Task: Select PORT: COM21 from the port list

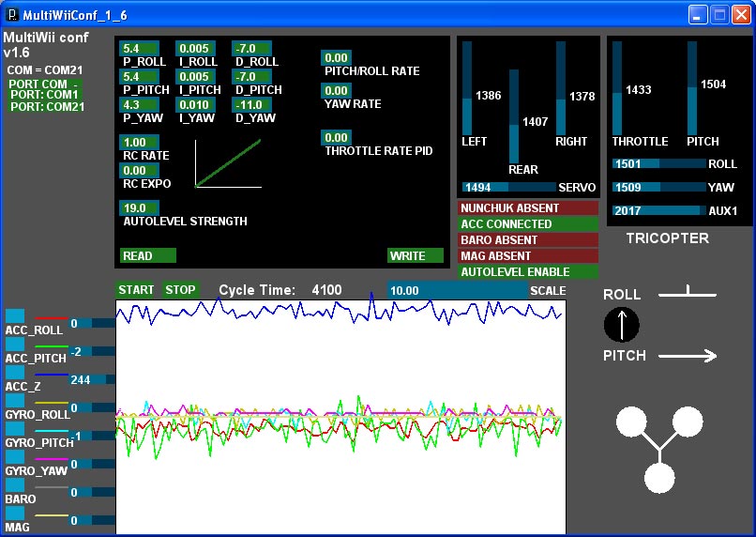Action: (48, 107)
